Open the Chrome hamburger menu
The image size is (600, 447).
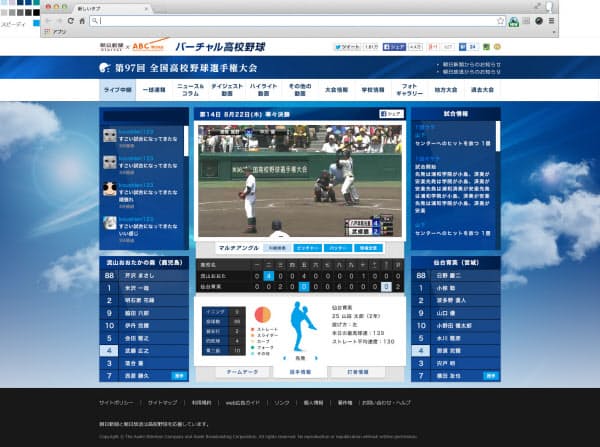[551, 20]
